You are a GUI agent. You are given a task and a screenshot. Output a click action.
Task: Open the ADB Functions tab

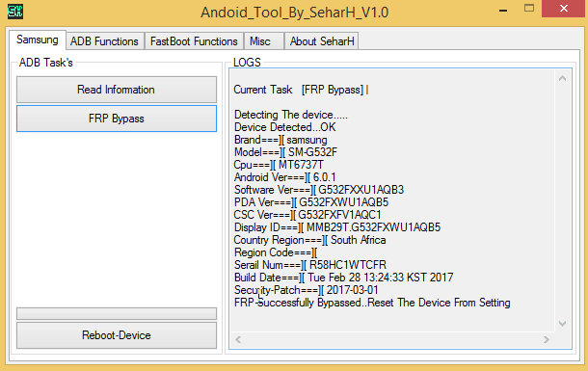105,41
